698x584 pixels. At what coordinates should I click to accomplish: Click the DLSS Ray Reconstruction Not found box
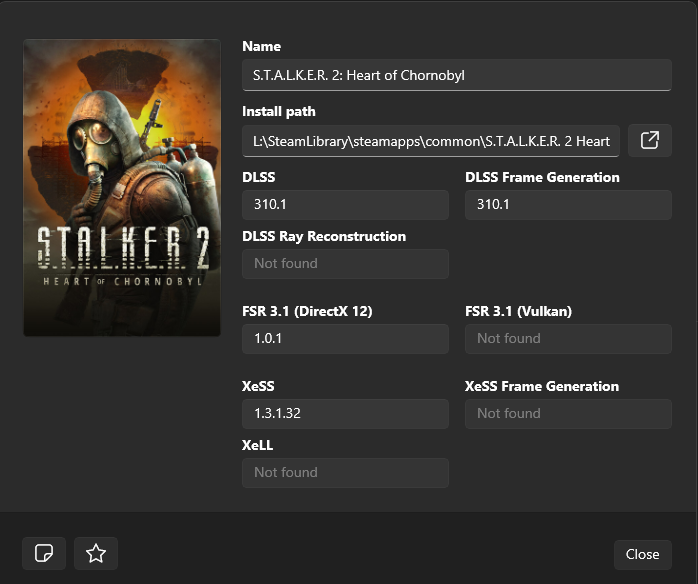click(x=345, y=264)
